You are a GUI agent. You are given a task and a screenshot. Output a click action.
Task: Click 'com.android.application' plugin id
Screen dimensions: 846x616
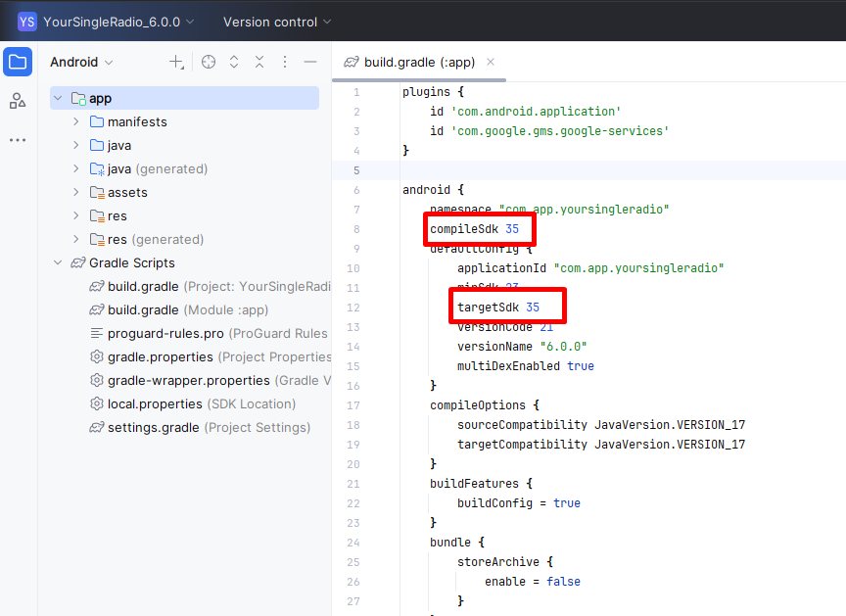(x=536, y=112)
